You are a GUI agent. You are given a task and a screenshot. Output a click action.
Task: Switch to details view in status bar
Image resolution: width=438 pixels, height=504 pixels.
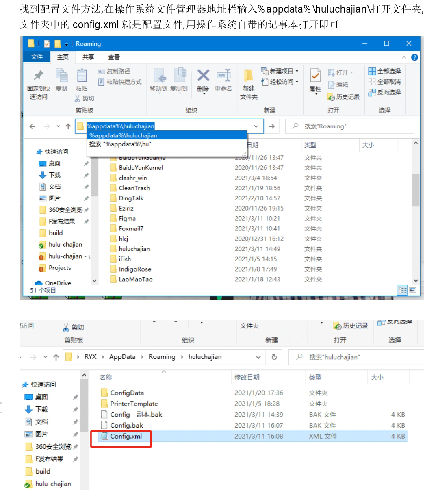point(402,290)
